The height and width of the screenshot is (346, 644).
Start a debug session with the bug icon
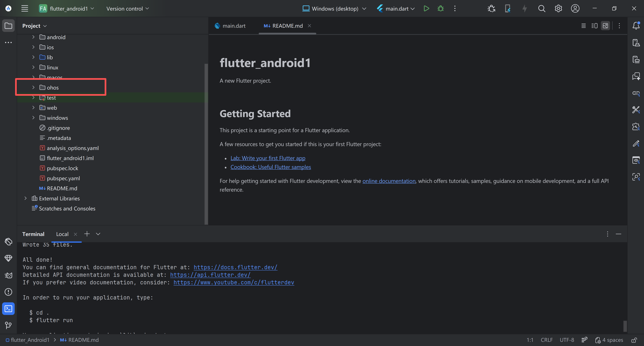point(441,9)
